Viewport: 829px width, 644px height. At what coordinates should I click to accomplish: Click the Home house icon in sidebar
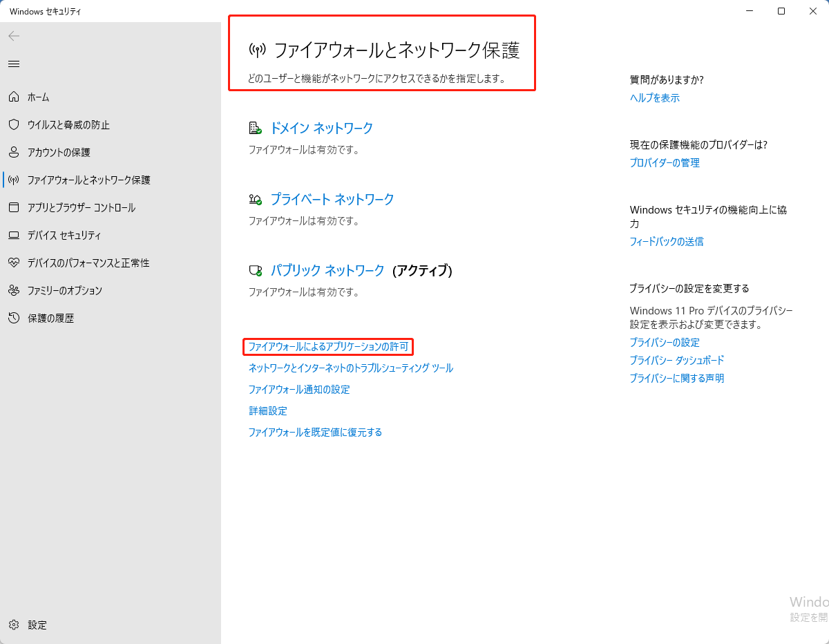(14, 97)
